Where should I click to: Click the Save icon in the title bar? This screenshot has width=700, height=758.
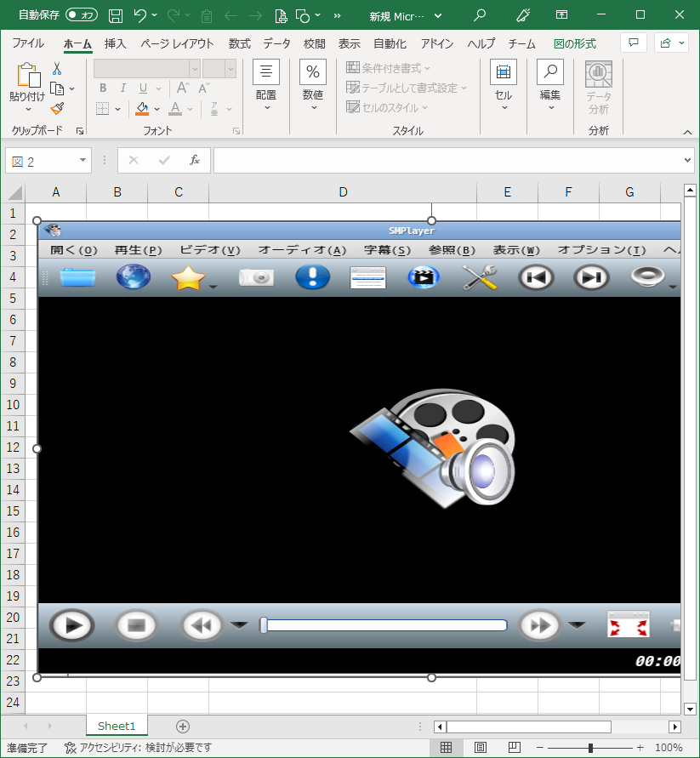pyautogui.click(x=116, y=15)
